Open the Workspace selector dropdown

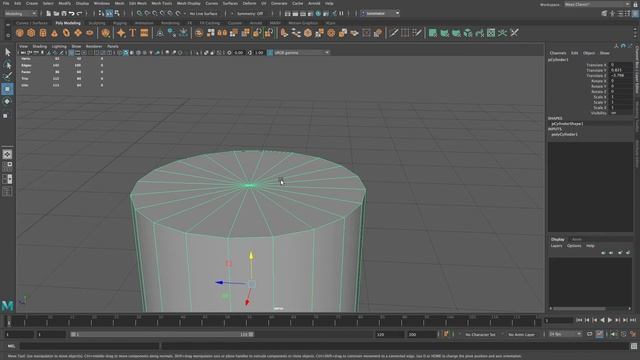597,4
